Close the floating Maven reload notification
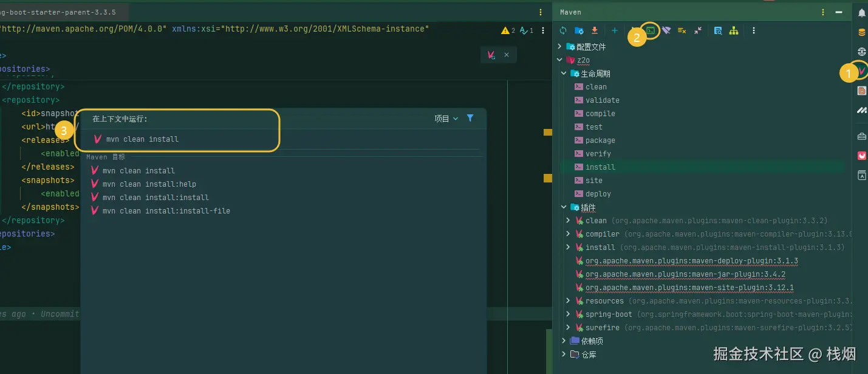 [506, 55]
